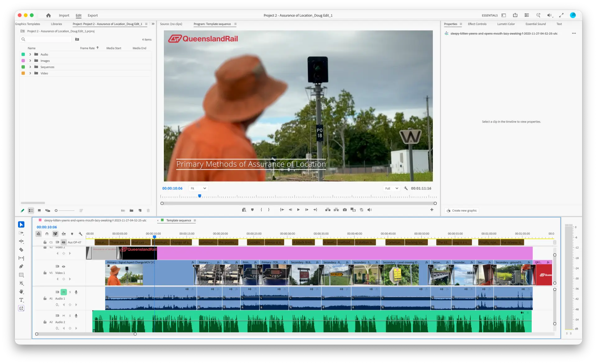This screenshot has width=597, height=364.
Task: Step forward one frame
Action: [x=307, y=210]
